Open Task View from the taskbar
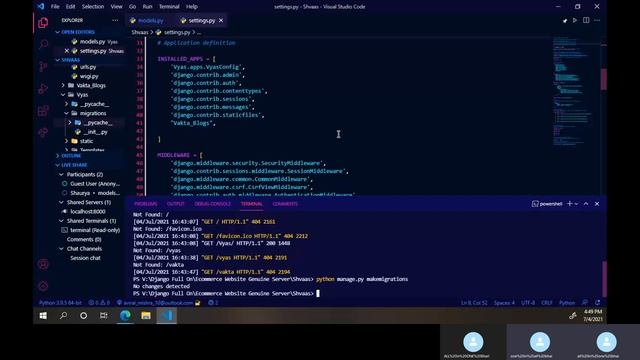Screen dimensions: 640x360 pyautogui.click(x=104, y=315)
